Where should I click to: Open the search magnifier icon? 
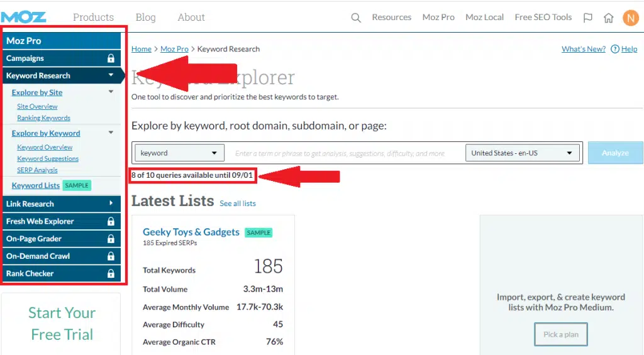[356, 18]
